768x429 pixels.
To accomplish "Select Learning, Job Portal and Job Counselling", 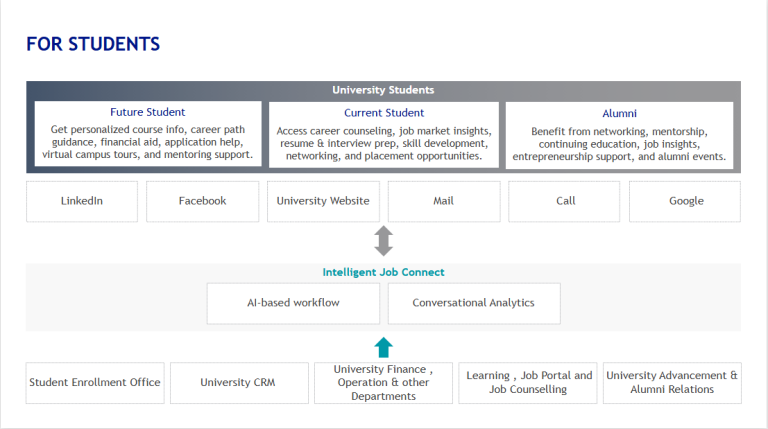I will coord(528,383).
